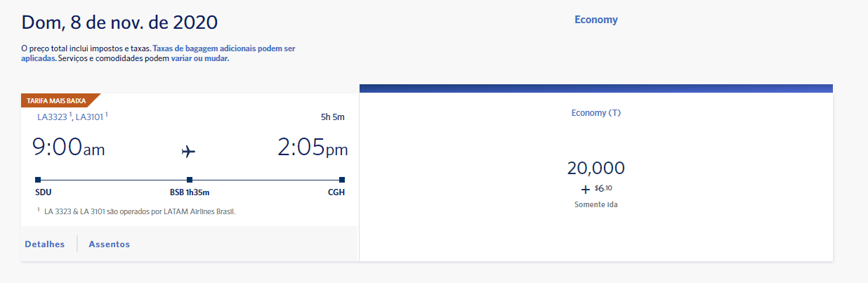Image resolution: width=868 pixels, height=283 pixels.
Task: Select the 20,000 miles fare
Action: click(x=596, y=169)
